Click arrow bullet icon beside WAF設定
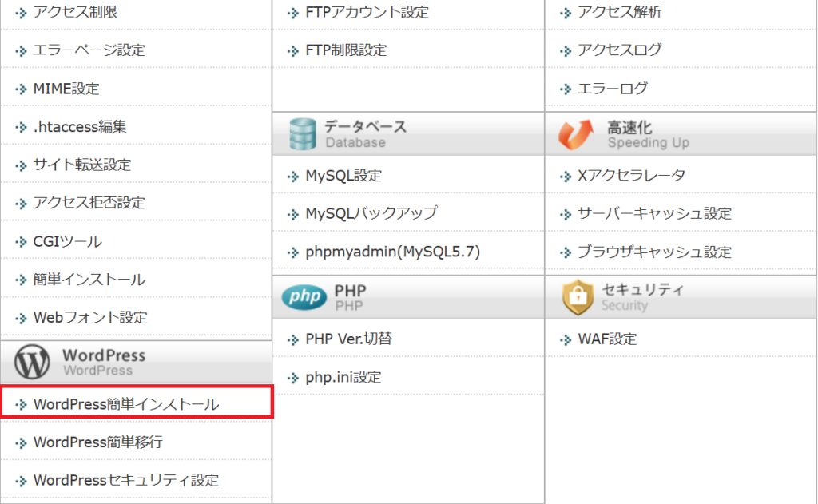This screenshot has width=818, height=504. [566, 341]
